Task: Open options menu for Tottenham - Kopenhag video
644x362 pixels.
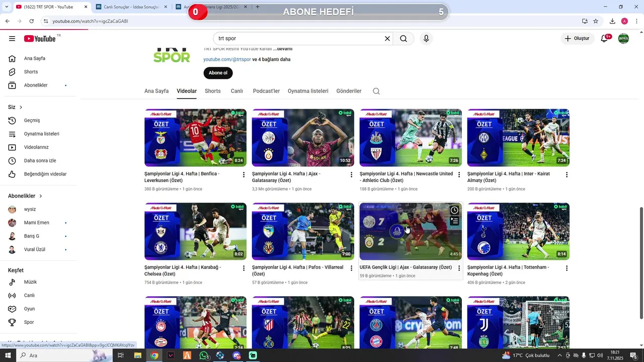Action: [567, 268]
